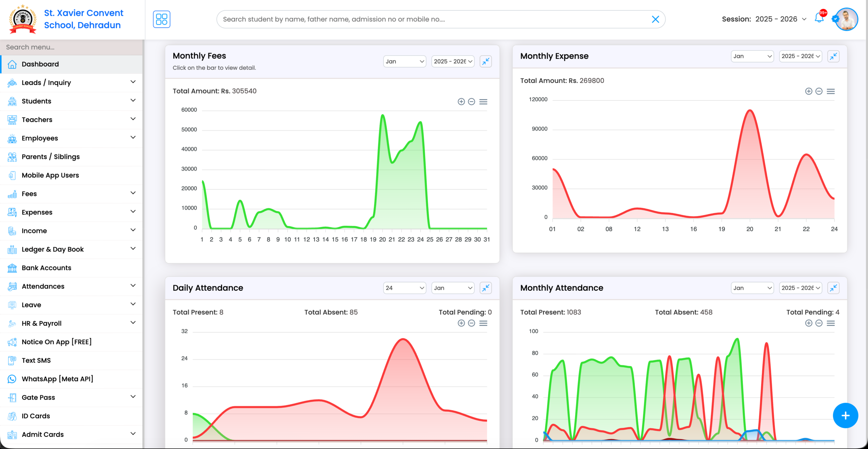Open the grid apps menu icon
868x449 pixels.
click(x=161, y=19)
